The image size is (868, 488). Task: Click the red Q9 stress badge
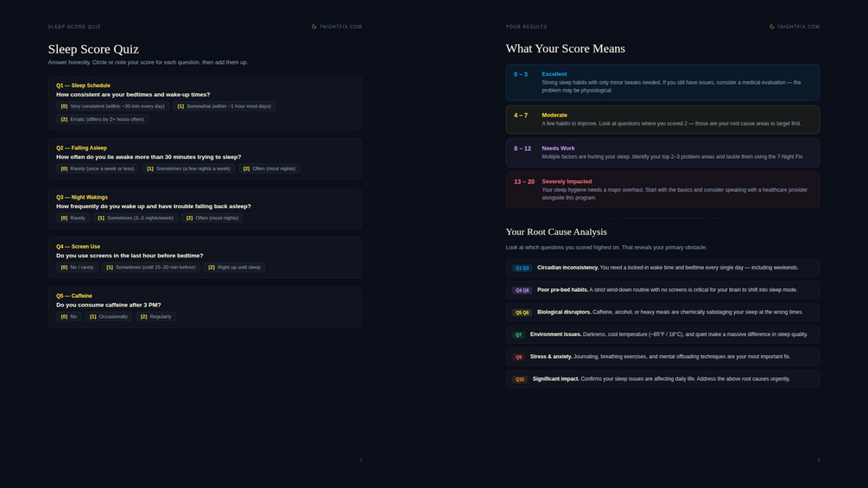point(518,357)
